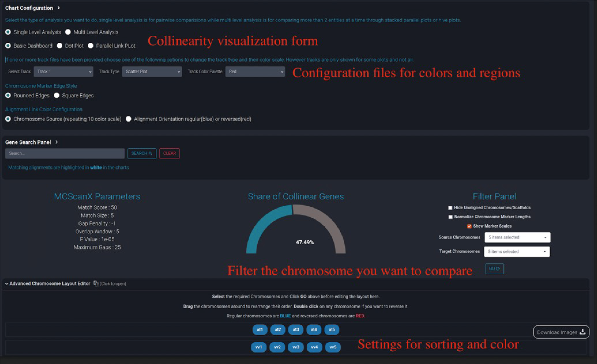Select Multi Level Analysis option
The image size is (597, 364).
click(68, 32)
